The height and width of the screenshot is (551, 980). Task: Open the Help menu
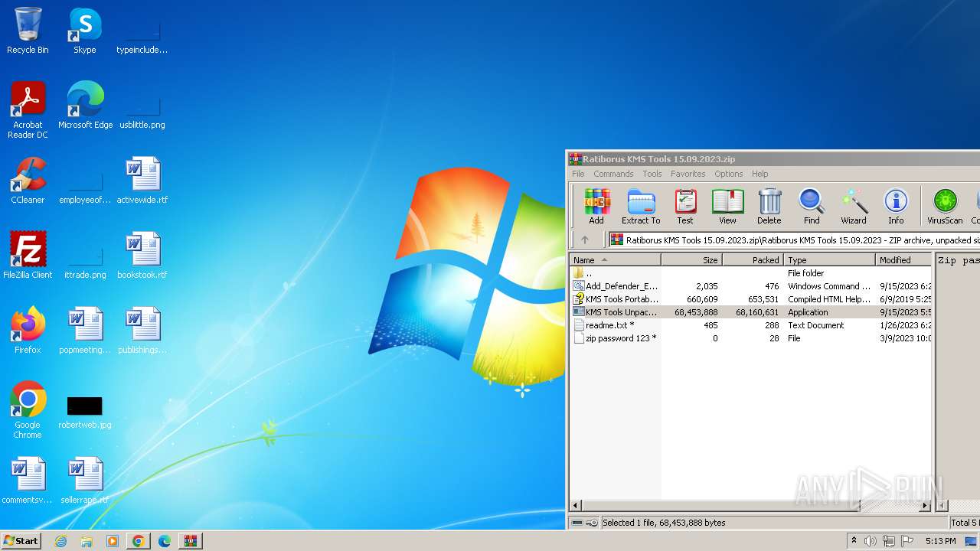click(760, 174)
